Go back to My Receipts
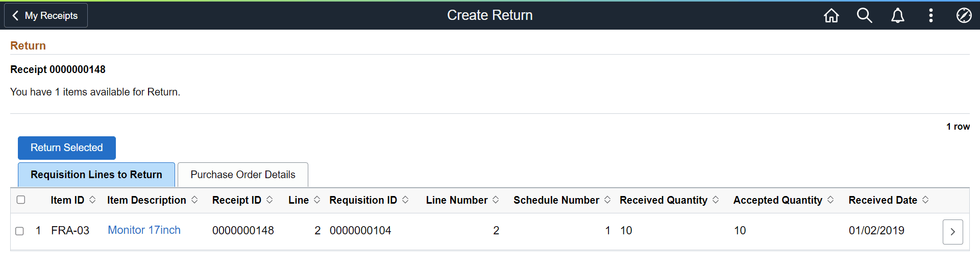The image size is (980, 268). [46, 15]
